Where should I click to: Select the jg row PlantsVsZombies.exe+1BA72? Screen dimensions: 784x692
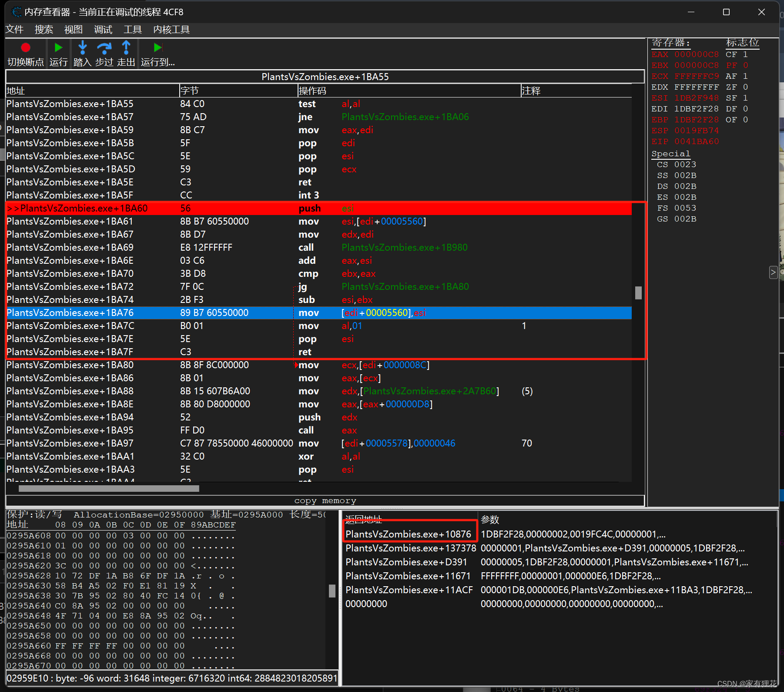[x=319, y=287]
